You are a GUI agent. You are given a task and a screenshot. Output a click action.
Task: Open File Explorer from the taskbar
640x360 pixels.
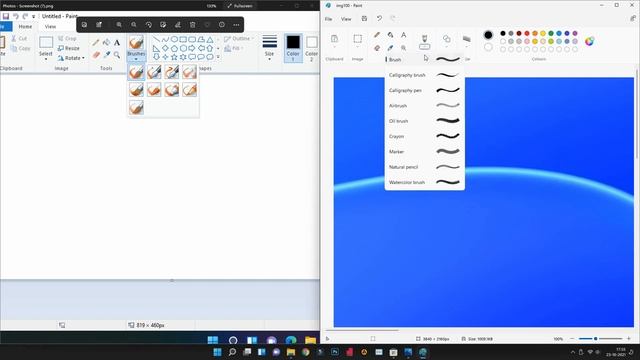(x=291, y=352)
